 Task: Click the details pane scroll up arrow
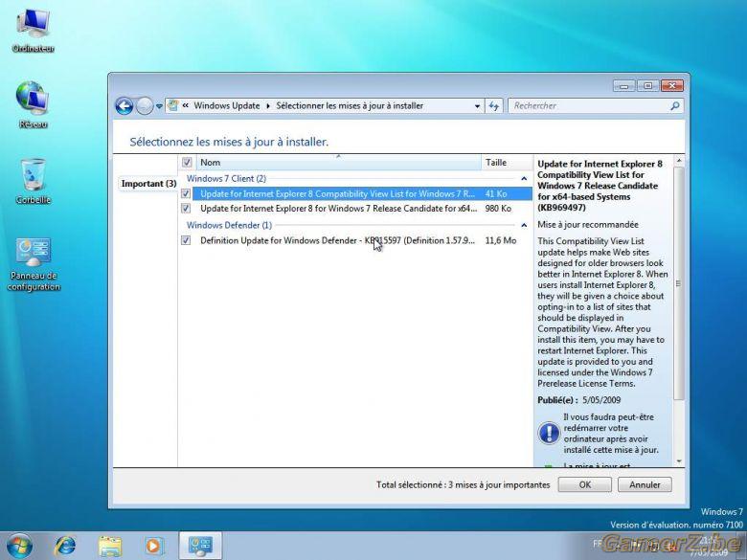(x=679, y=161)
